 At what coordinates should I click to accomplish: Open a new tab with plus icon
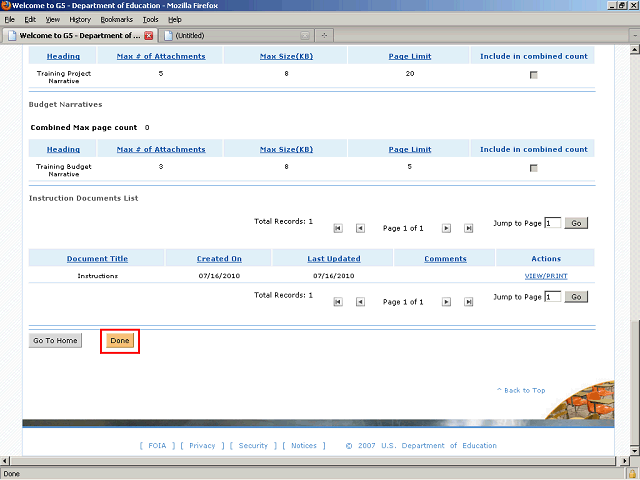tap(324, 36)
